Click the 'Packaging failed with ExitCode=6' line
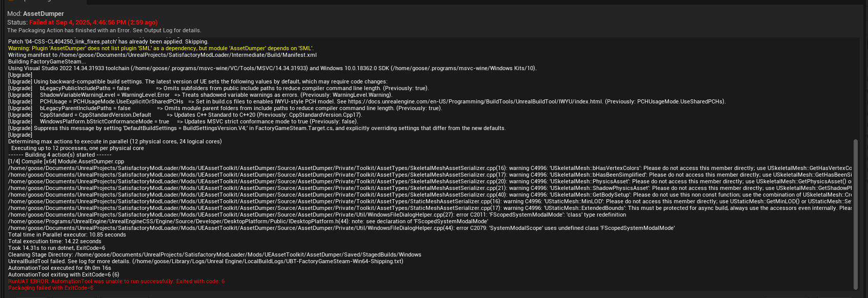This screenshot has width=868, height=298. (51, 288)
